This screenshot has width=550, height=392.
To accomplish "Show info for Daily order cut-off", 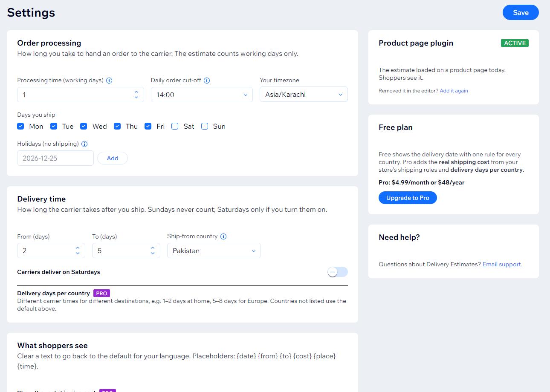I will click(207, 81).
